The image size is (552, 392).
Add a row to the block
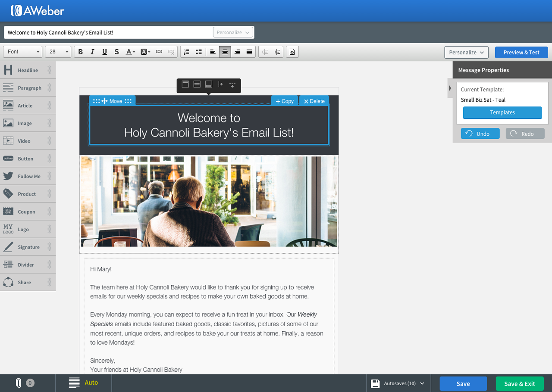click(232, 85)
